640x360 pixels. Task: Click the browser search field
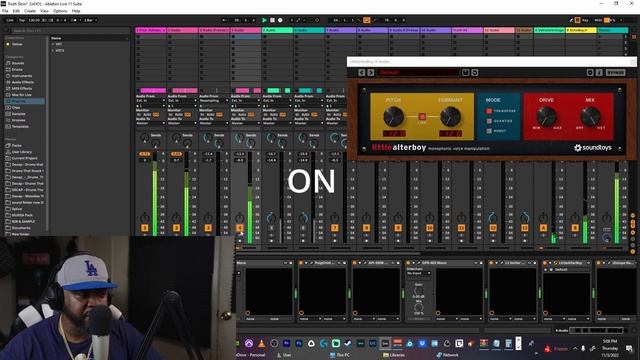[x=69, y=31]
